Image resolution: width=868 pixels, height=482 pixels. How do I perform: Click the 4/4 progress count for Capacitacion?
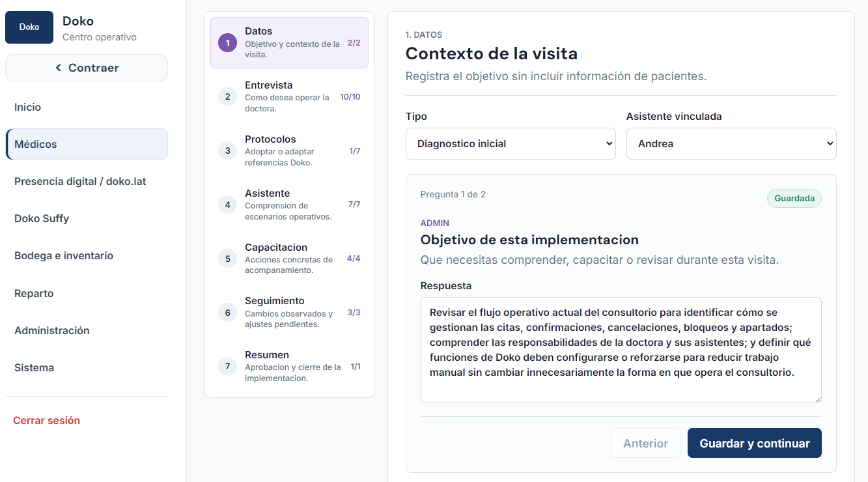click(x=354, y=259)
